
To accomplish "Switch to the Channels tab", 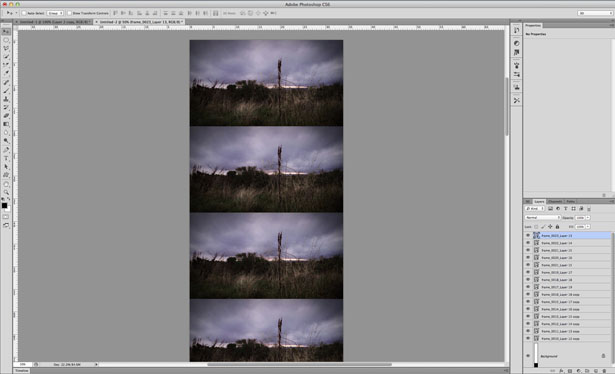I will click(555, 202).
